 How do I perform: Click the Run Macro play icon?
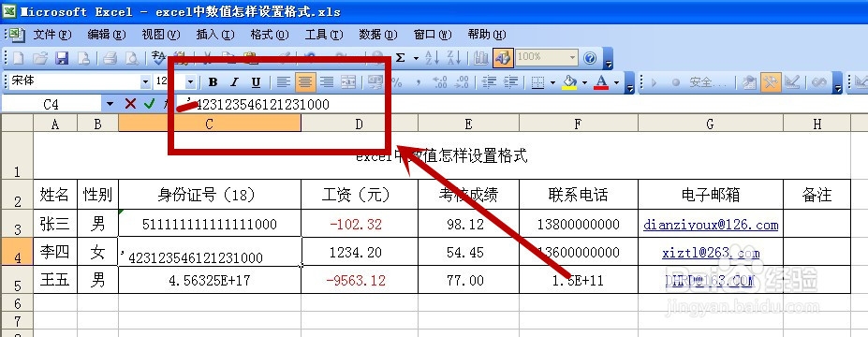point(655,82)
